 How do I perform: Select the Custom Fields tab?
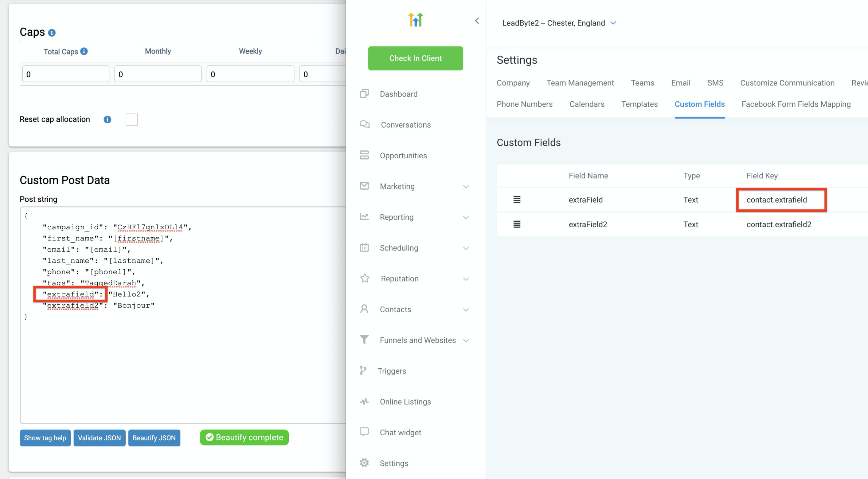point(699,104)
